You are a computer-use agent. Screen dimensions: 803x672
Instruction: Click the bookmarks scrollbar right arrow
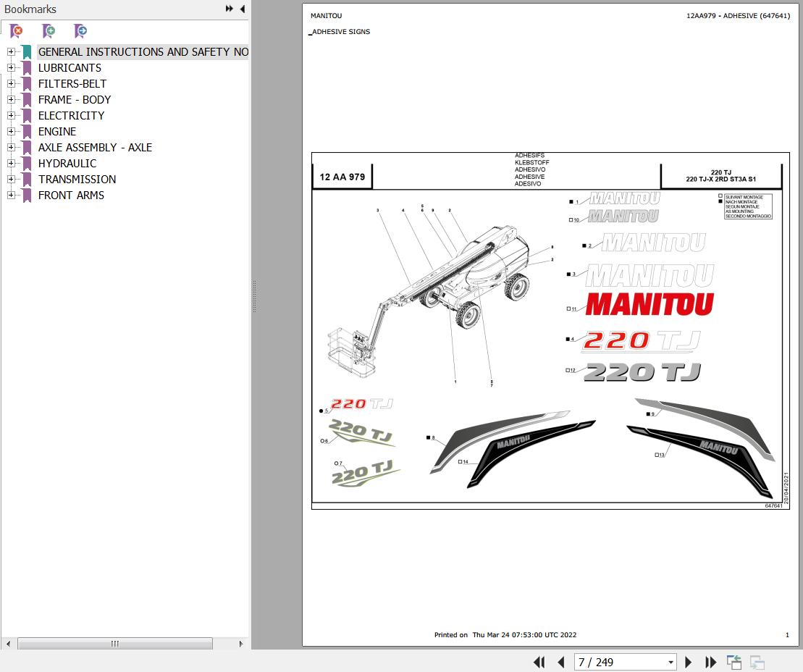click(240, 643)
